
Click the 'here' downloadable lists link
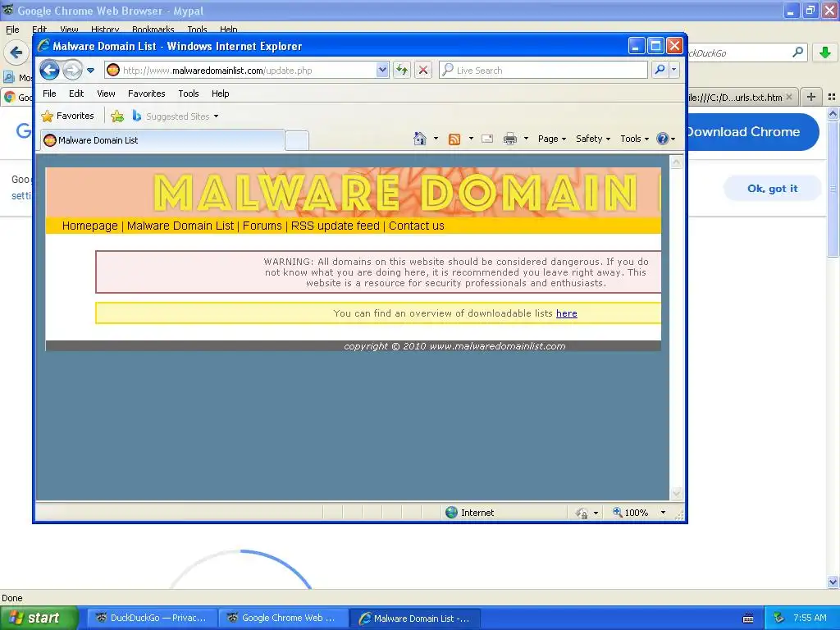pos(566,313)
